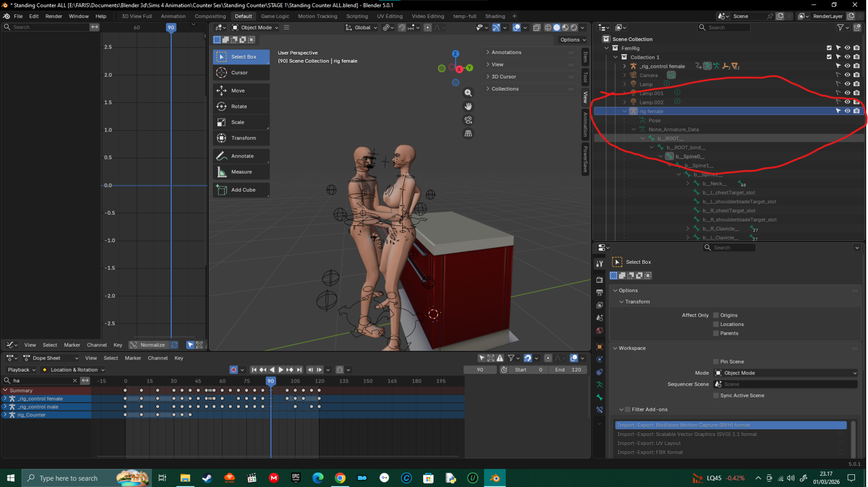868x487 pixels.
Task: Toggle FemRig collection exclude checkbox
Action: [829, 48]
